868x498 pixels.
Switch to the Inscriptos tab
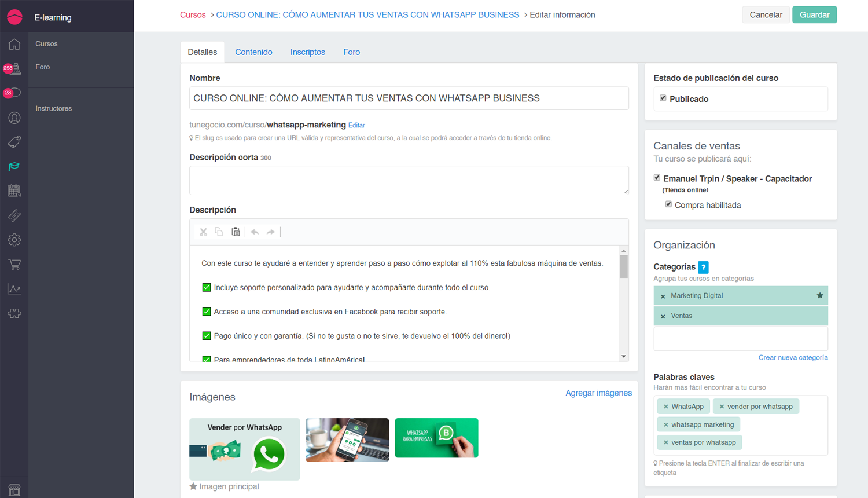pyautogui.click(x=308, y=52)
